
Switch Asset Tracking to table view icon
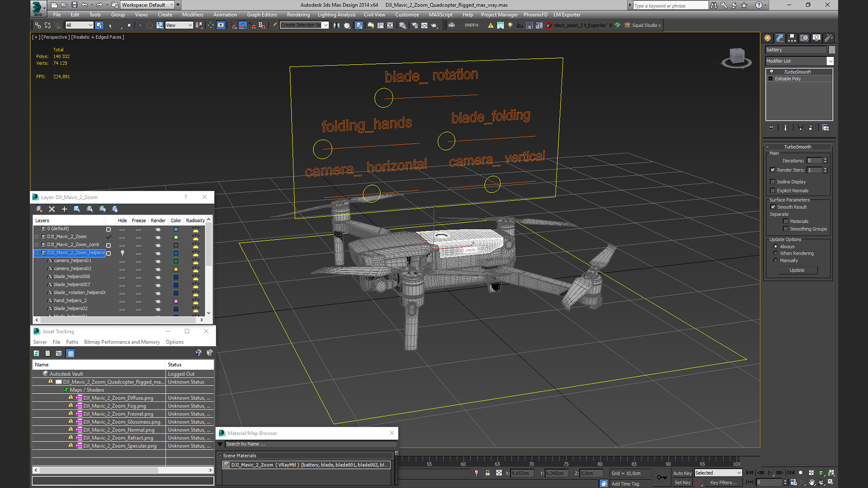[x=71, y=353]
